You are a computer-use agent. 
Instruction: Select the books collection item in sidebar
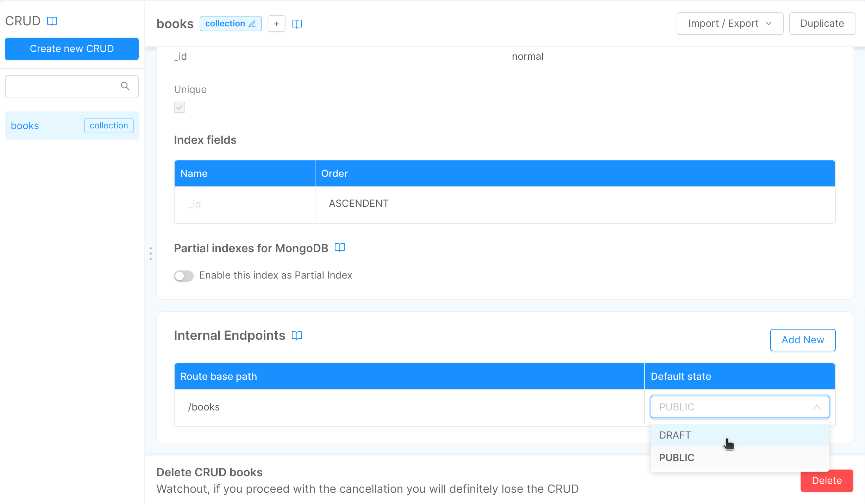42,126
